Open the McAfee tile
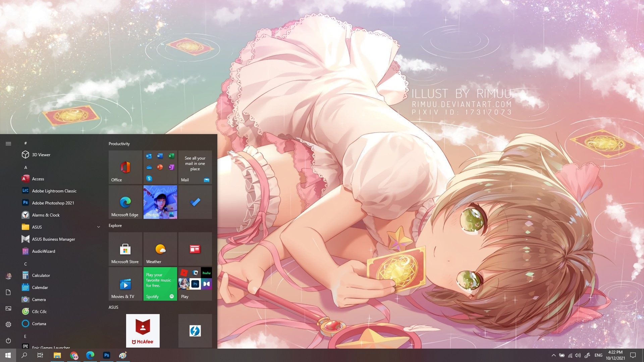The image size is (644, 362). coord(143,331)
